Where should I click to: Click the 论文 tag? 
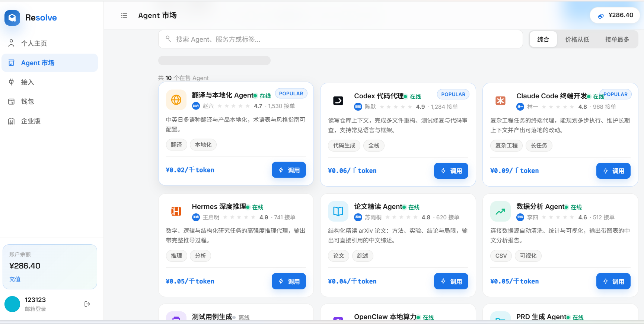(339, 255)
